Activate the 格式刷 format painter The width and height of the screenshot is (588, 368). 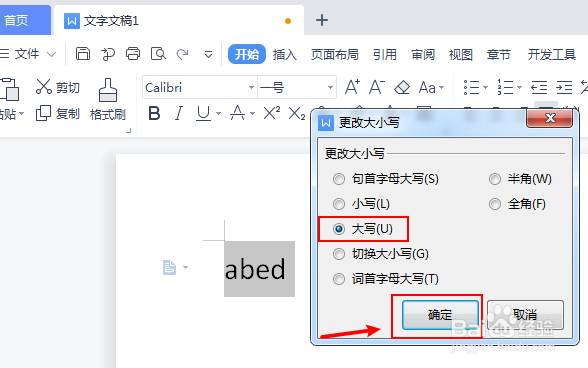(x=108, y=99)
